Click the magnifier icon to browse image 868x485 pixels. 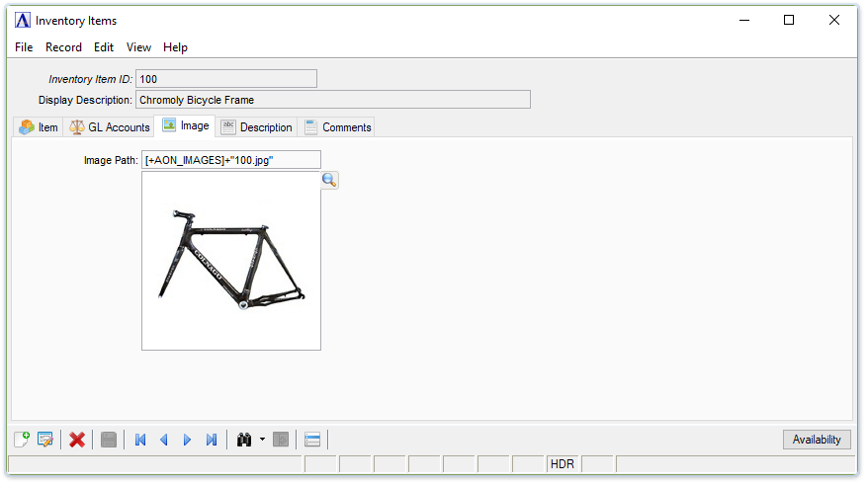(x=329, y=180)
